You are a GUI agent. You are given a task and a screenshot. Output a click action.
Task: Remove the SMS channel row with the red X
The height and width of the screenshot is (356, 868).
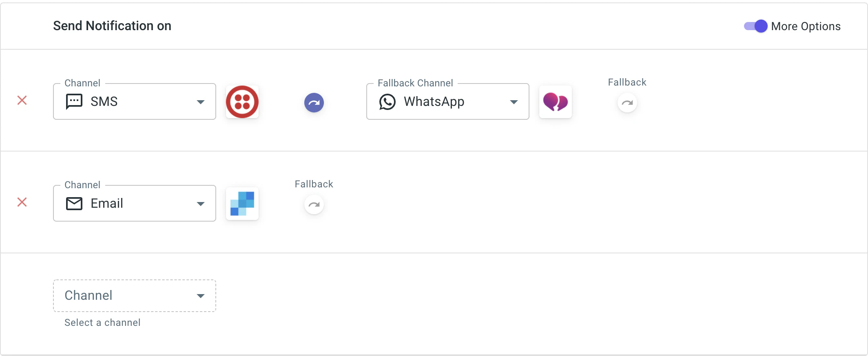coord(22,100)
